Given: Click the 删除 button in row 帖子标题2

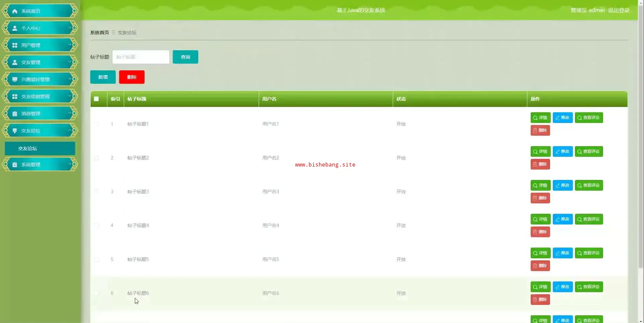Looking at the screenshot, I should (540, 164).
